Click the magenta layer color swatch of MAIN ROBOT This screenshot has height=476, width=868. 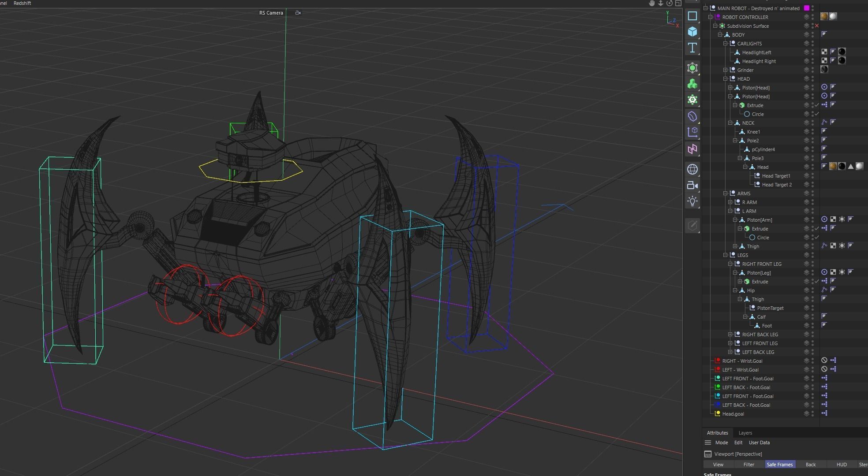pos(807,8)
